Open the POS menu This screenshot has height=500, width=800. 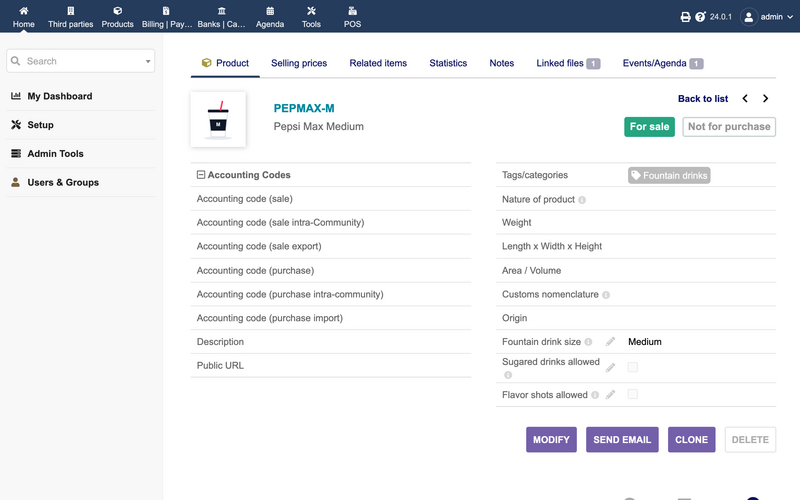tap(353, 17)
